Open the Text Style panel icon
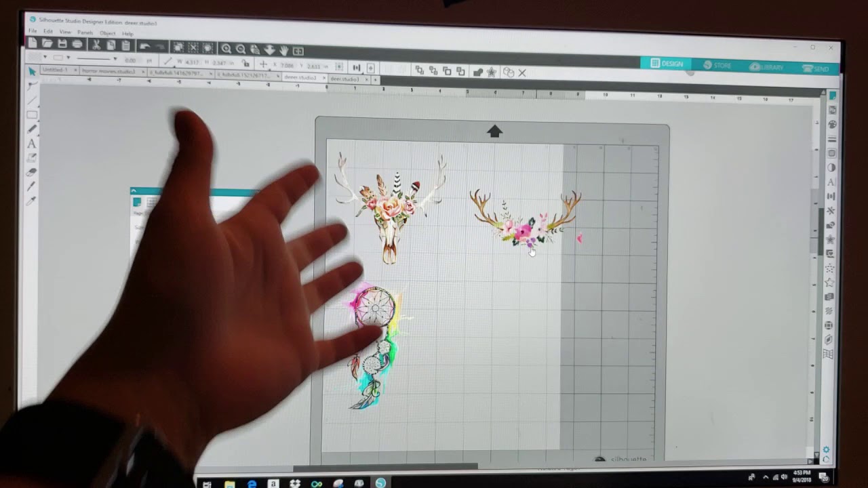Screen dimensions: 868x488 pos(831,182)
